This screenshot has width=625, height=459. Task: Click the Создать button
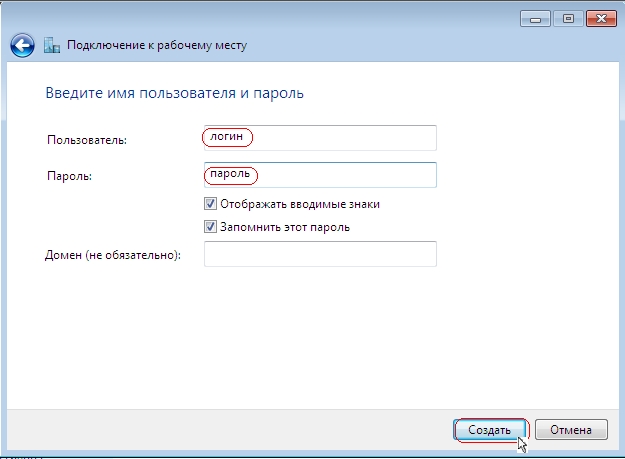[x=489, y=430]
